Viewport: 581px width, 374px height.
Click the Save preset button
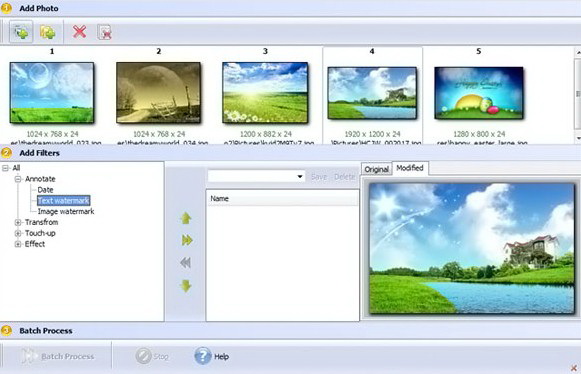pyautogui.click(x=319, y=177)
